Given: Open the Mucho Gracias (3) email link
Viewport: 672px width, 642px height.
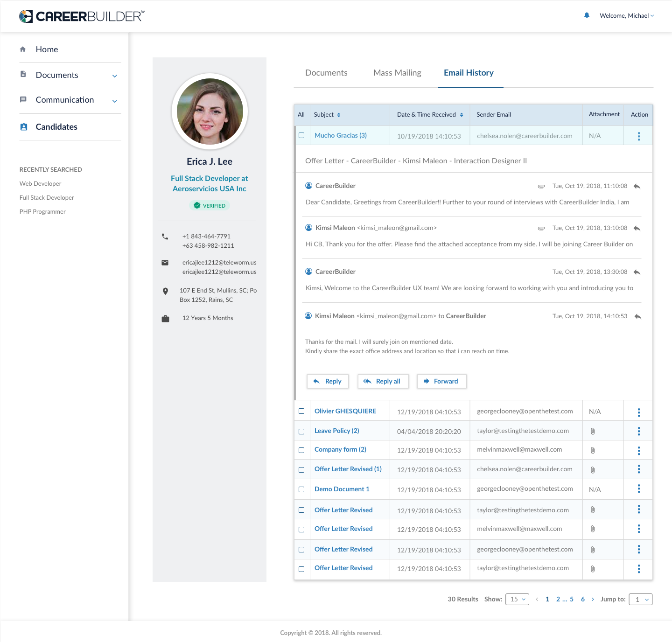Looking at the screenshot, I should pos(341,135).
